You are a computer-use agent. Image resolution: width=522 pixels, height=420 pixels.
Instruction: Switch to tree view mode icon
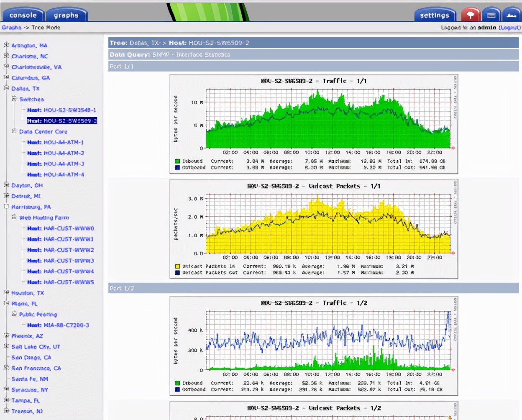tap(470, 15)
